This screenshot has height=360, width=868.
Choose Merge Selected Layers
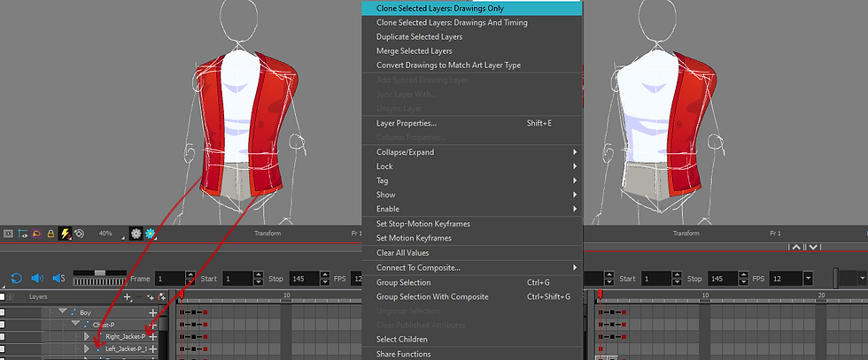point(471,51)
